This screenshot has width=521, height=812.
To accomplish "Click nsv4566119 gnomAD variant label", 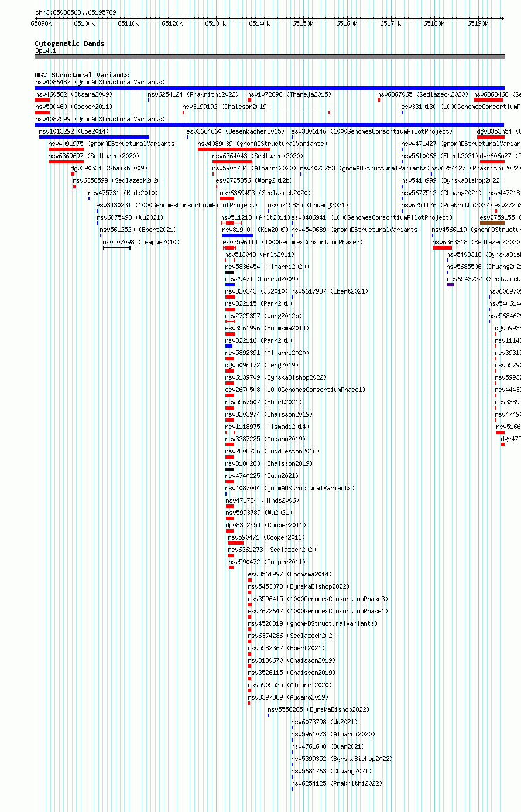I will (x=476, y=230).
